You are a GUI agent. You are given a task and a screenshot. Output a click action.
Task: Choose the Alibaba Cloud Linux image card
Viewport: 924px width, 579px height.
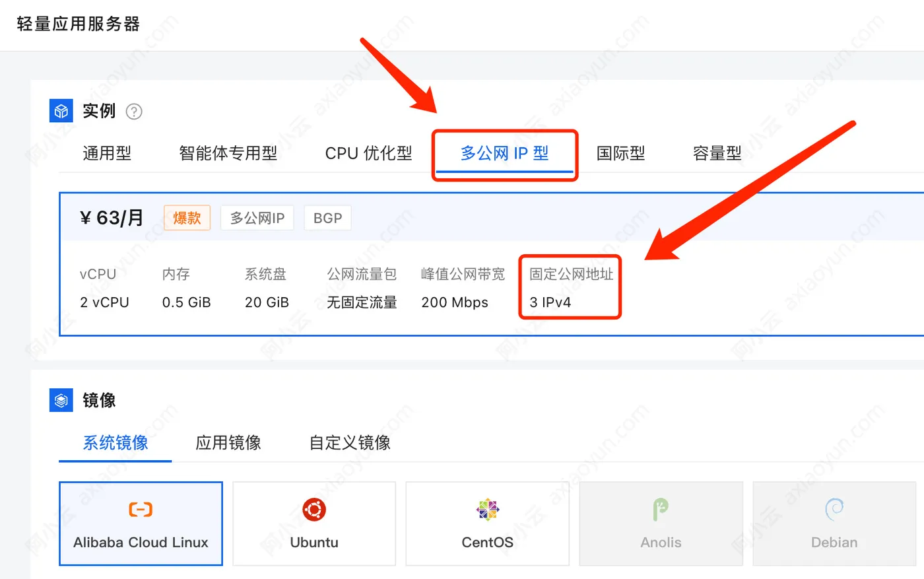click(x=141, y=524)
